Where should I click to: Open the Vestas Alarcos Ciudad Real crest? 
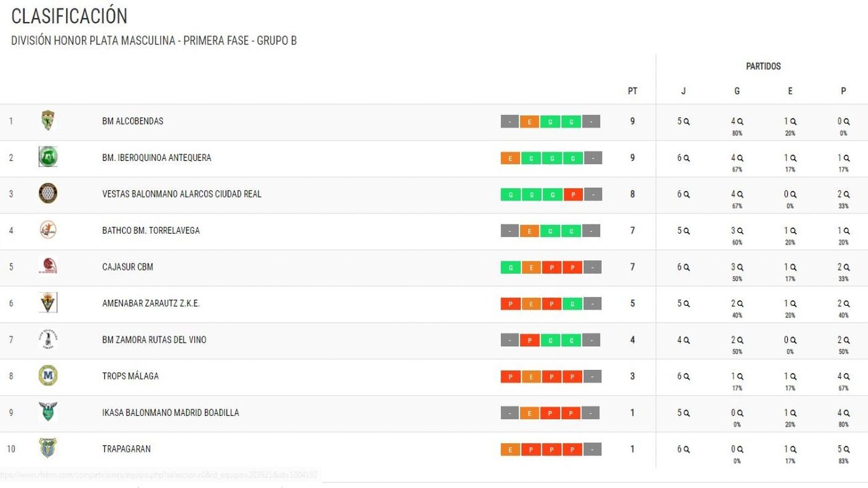pos(48,193)
